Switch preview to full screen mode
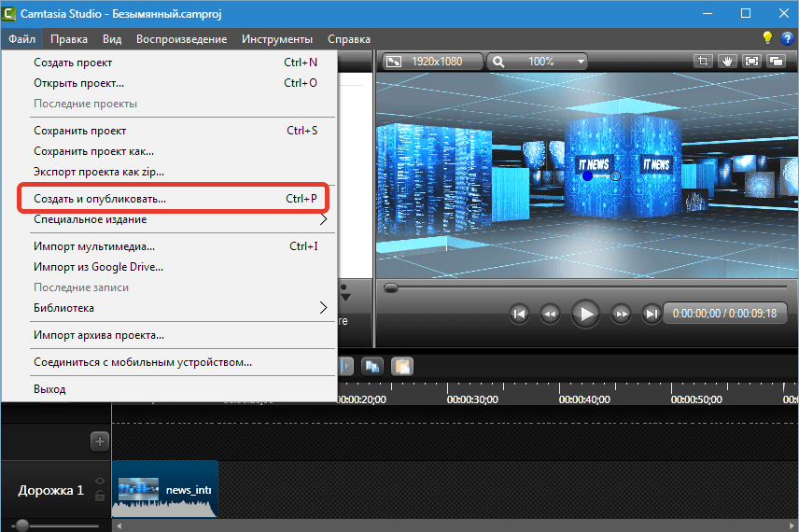The width and height of the screenshot is (799, 532). (x=751, y=62)
